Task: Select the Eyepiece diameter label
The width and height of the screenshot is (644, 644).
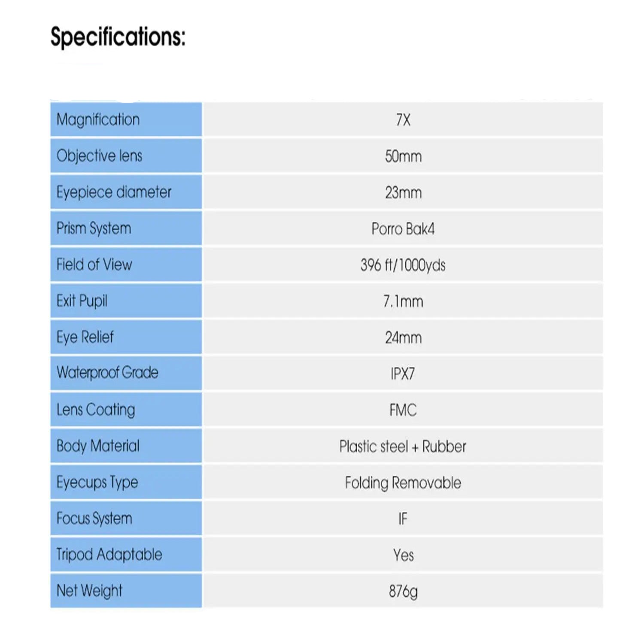Action: click(x=114, y=192)
